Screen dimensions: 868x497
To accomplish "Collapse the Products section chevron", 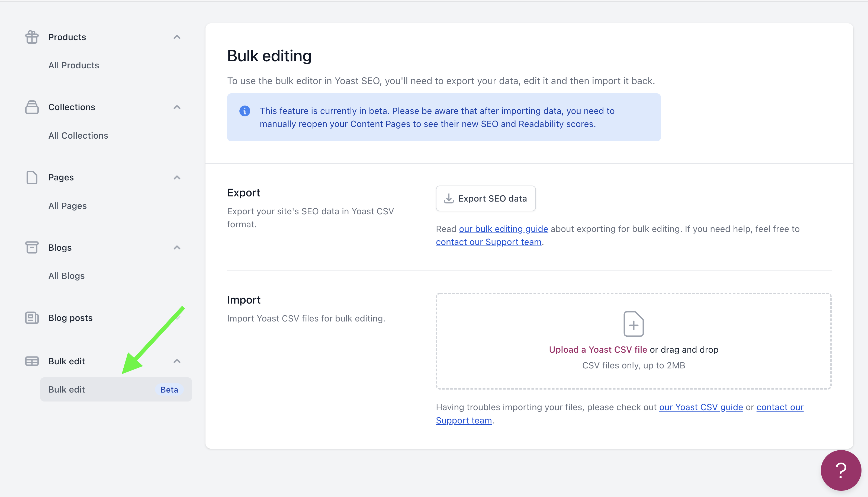I will pyautogui.click(x=177, y=37).
